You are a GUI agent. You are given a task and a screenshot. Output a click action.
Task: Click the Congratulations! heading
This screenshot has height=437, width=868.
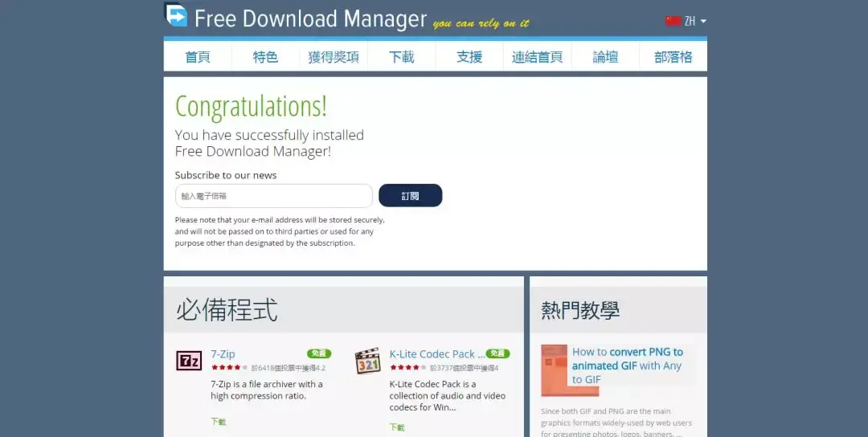point(251,108)
